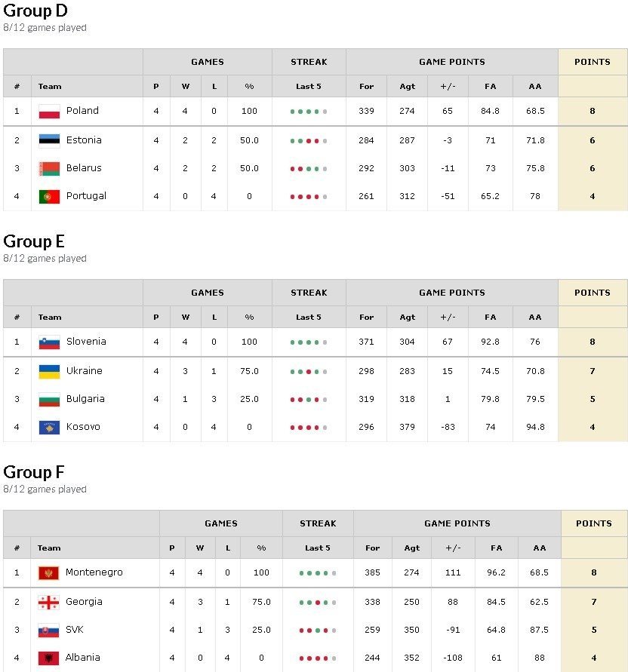Click Ukraine's Last 5 streak dots
This screenshot has height=672, width=628.
point(308,372)
